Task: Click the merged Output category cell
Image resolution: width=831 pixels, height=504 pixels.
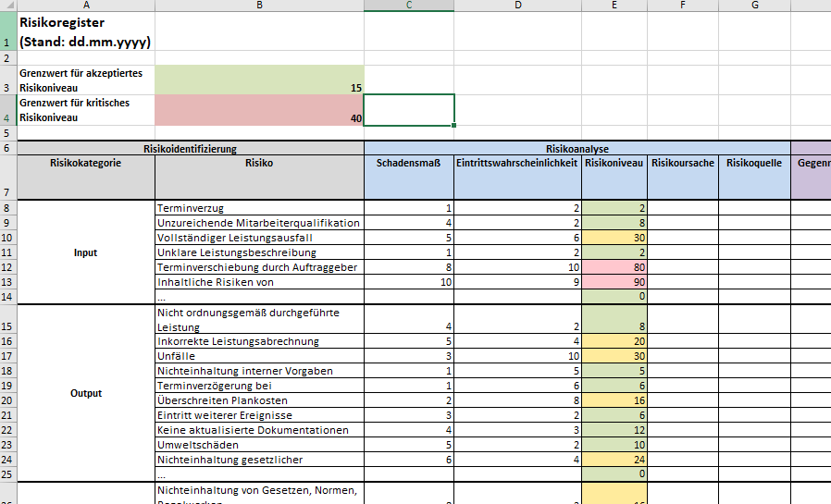Action: (86, 393)
